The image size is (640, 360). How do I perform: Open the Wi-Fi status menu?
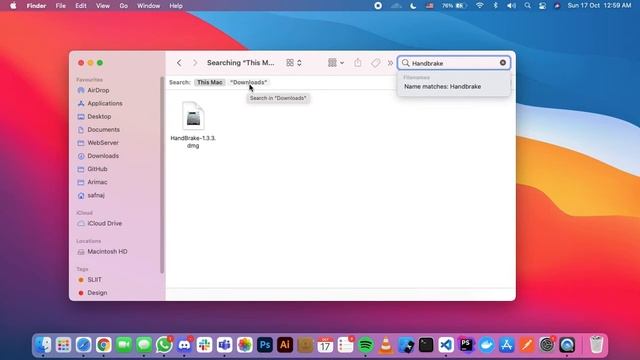tap(480, 6)
